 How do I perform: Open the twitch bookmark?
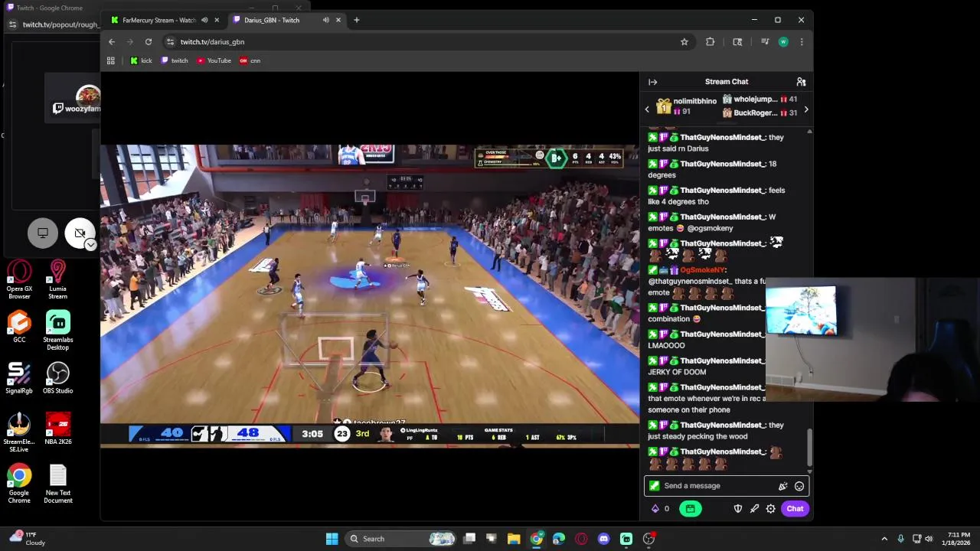[x=175, y=60]
